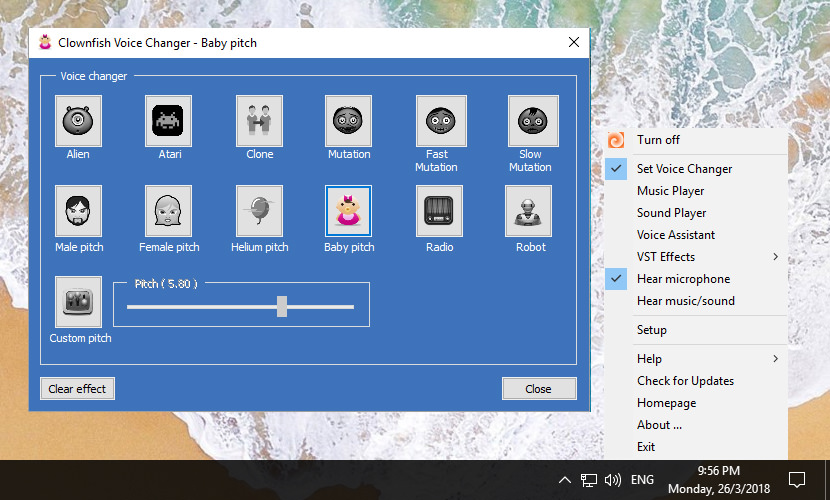Select the Fast Mutation effect
The image size is (830, 500).
pos(441,121)
